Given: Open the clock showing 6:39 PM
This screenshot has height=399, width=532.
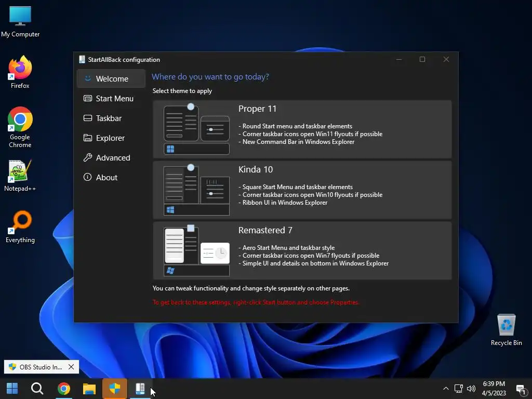Looking at the screenshot, I should point(494,389).
